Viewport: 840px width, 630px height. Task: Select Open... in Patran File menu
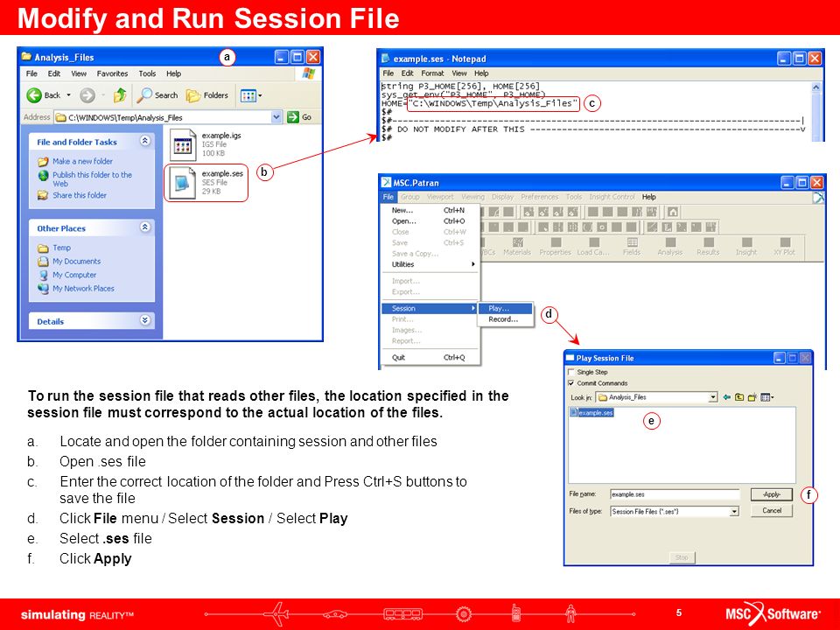pyautogui.click(x=431, y=221)
